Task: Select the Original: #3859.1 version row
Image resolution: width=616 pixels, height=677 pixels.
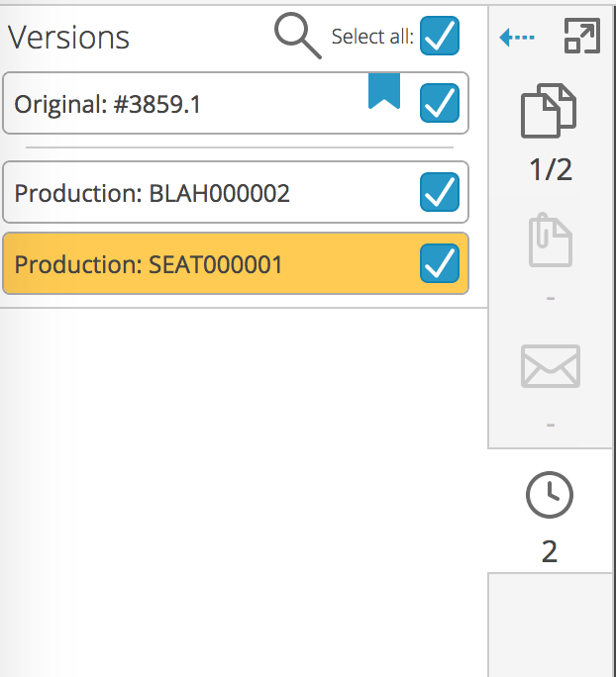Action: pyautogui.click(x=236, y=103)
